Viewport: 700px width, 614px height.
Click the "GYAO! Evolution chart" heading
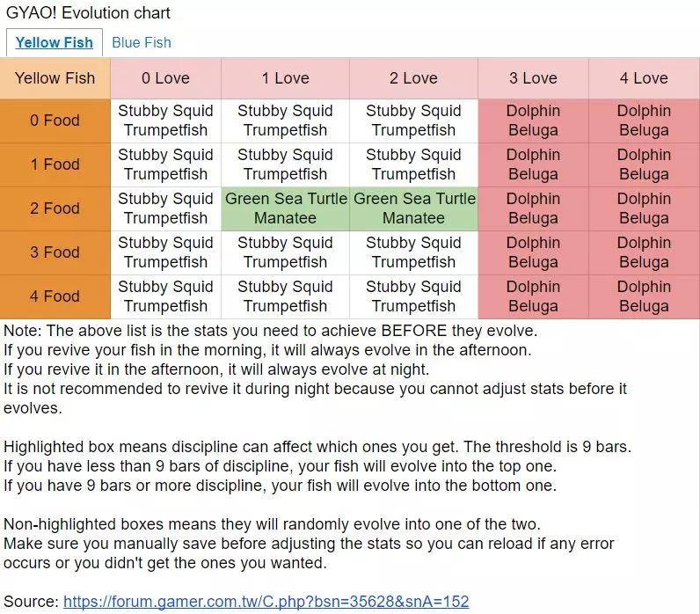pos(88,13)
